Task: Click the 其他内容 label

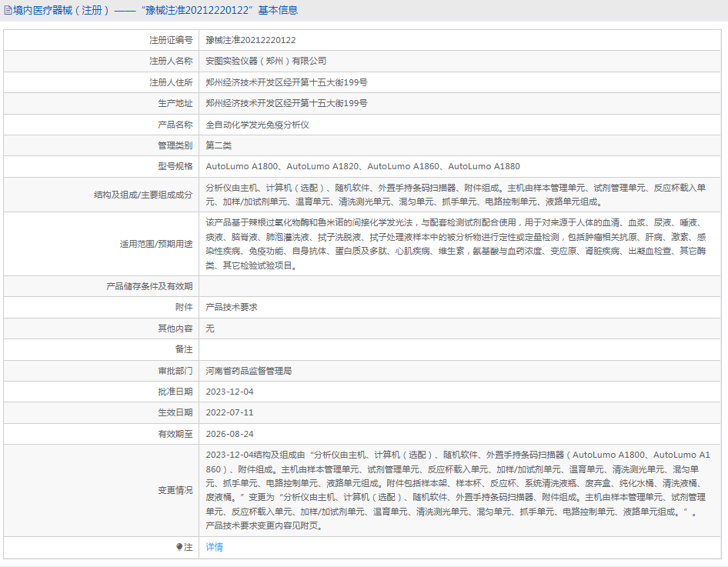Action: coord(175,328)
